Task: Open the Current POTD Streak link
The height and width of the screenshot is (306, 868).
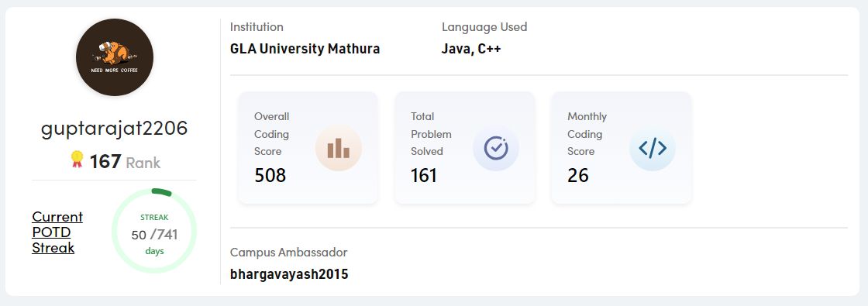Action: pos(57,232)
